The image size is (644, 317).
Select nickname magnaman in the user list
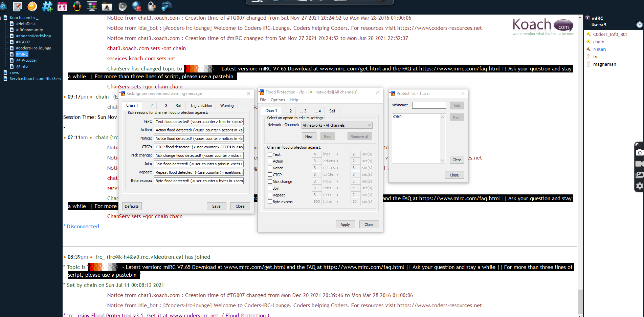click(604, 64)
